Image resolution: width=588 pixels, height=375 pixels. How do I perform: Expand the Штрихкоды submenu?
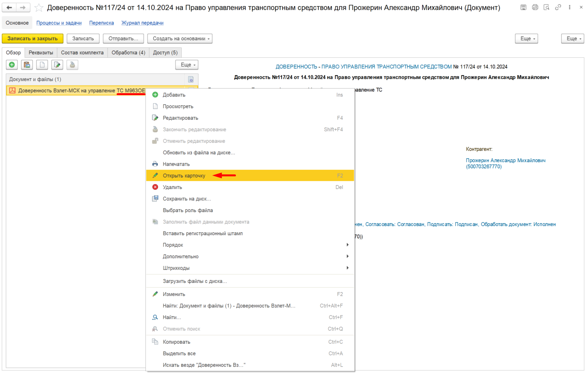click(250, 268)
